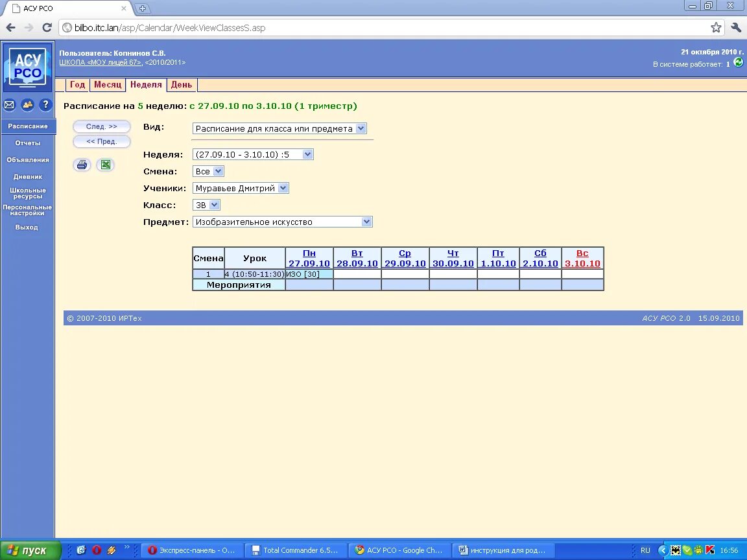
Task: Switch to Total Commander taskbar button
Action: click(296, 550)
